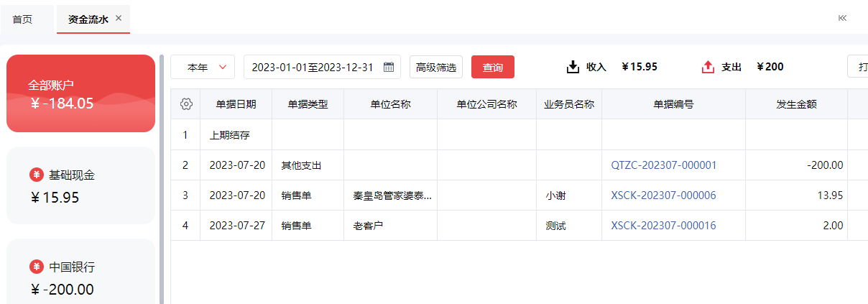Click the income download icon
The image size is (868, 304).
point(573,67)
